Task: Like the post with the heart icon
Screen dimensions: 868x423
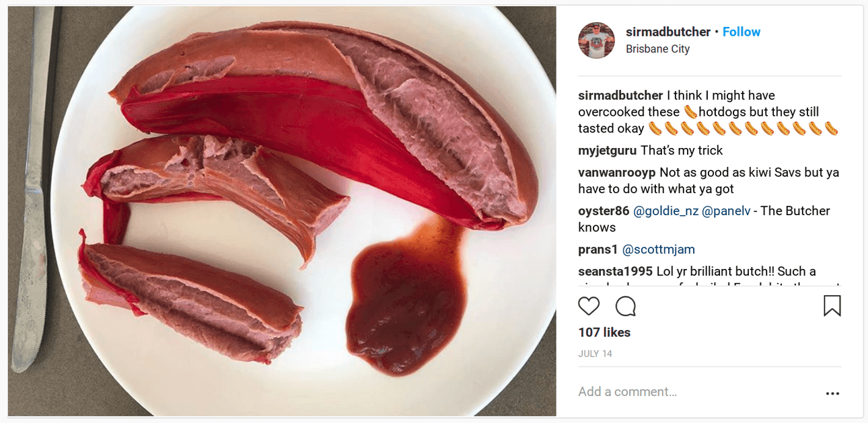Action: pyautogui.click(x=589, y=307)
